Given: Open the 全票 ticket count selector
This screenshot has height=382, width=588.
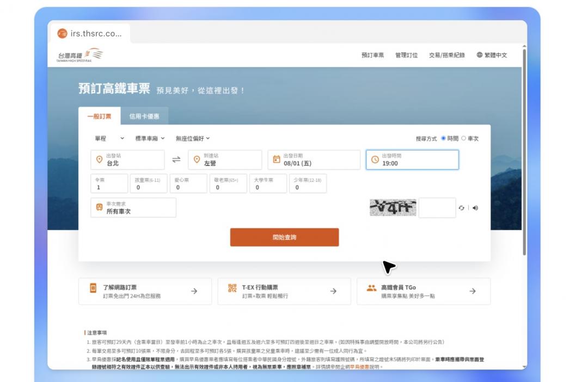Looking at the screenshot, I should point(109,184).
